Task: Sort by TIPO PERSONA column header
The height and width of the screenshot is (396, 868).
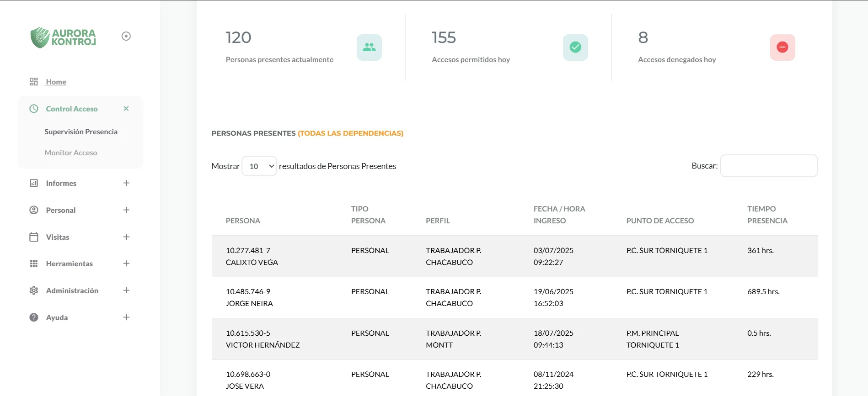Action: 368,215
